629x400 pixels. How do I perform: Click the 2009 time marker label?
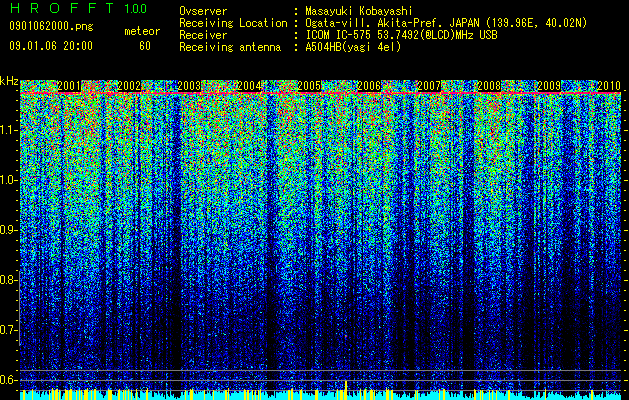[549, 86]
